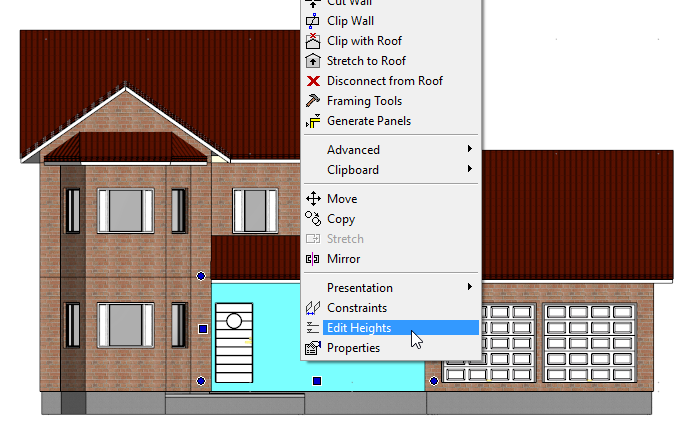Click the Cut Wall icon at top
Viewport: 699px width, 440px height.
click(313, 3)
